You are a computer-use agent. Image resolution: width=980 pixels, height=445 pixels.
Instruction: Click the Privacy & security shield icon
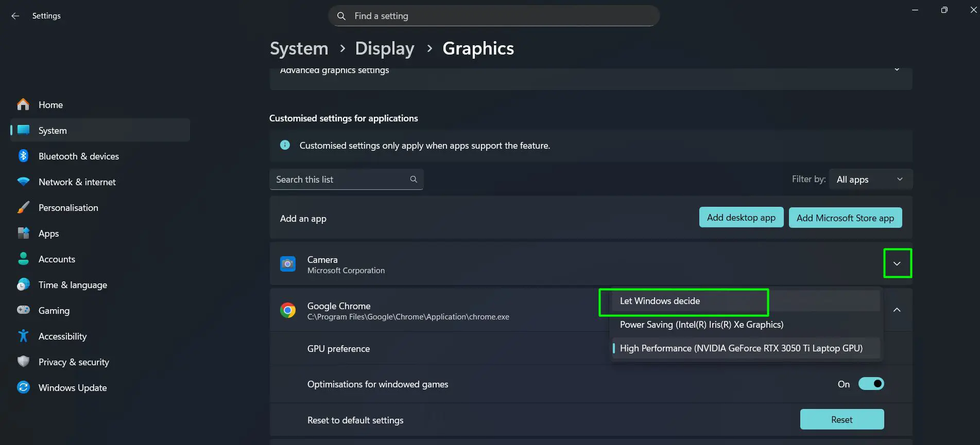pos(23,362)
